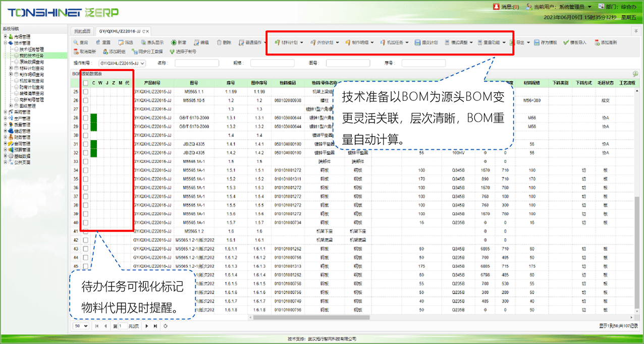This screenshot has width=644, height=344.
Task: Click the 重置 reset toolbar icon
Action: [98, 43]
